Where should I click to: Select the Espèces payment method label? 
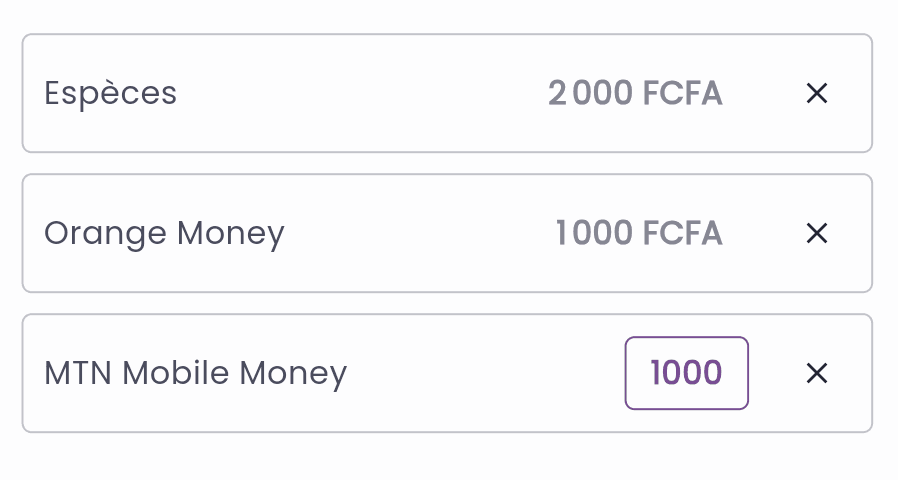point(110,94)
